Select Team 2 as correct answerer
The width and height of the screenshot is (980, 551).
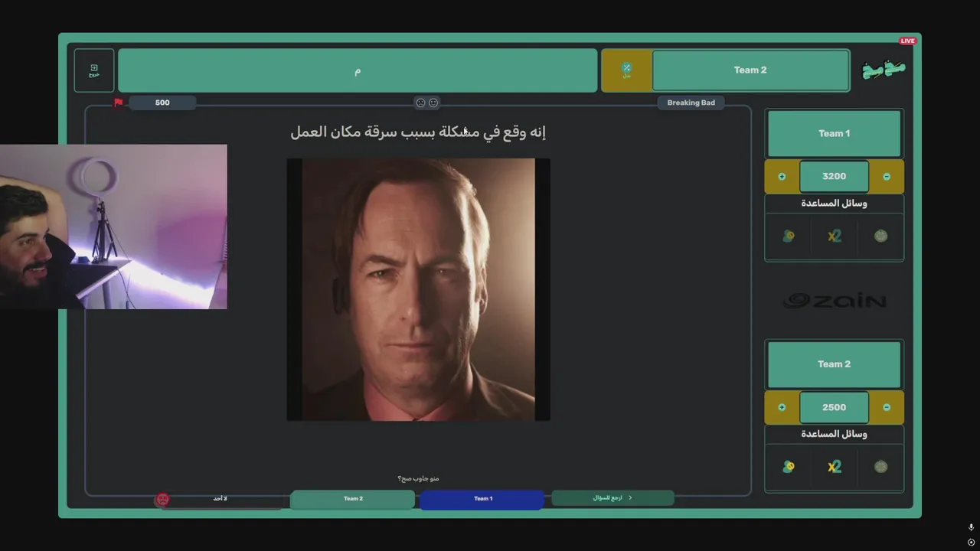(x=353, y=499)
